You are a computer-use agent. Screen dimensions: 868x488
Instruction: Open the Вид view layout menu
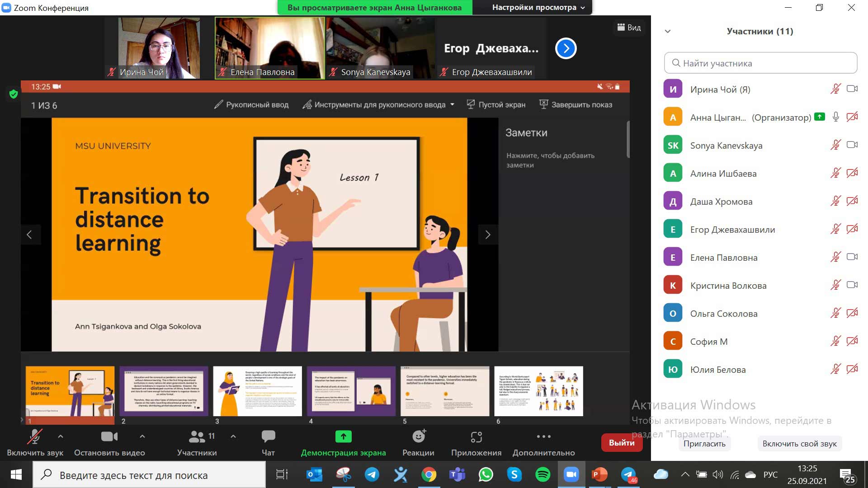click(x=629, y=28)
